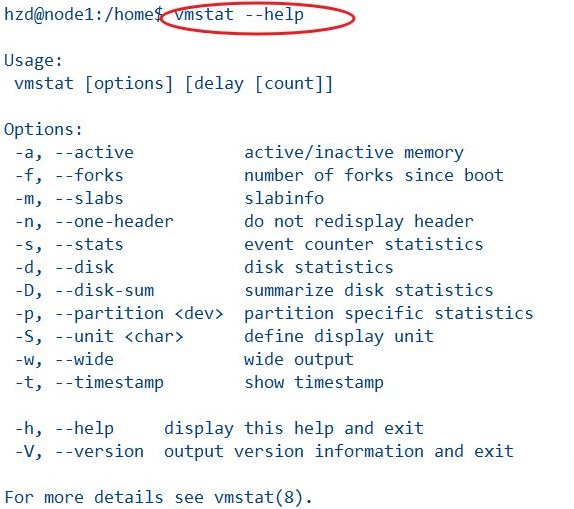574x509 pixels.
Task: Click the hzd@node1:/home$ shell prompt
Action: pyautogui.click(x=84, y=15)
